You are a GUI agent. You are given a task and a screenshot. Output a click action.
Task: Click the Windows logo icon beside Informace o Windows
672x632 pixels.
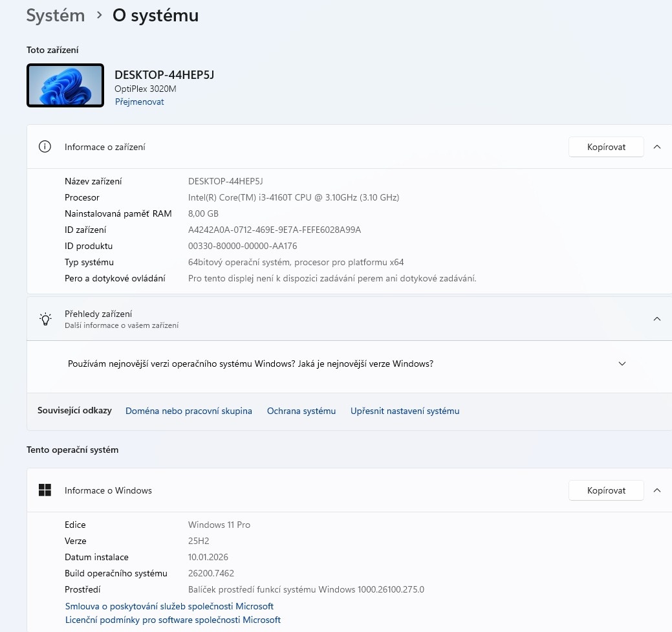(x=45, y=490)
